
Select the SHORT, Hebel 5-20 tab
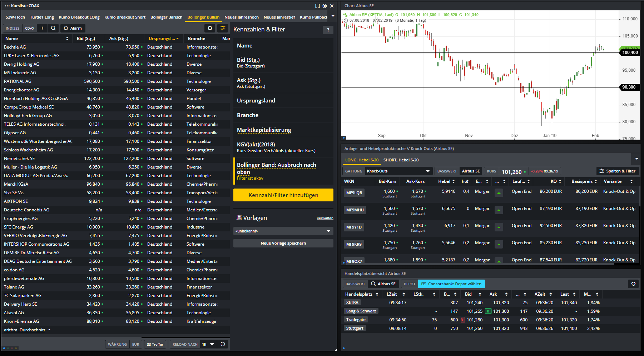click(x=401, y=160)
